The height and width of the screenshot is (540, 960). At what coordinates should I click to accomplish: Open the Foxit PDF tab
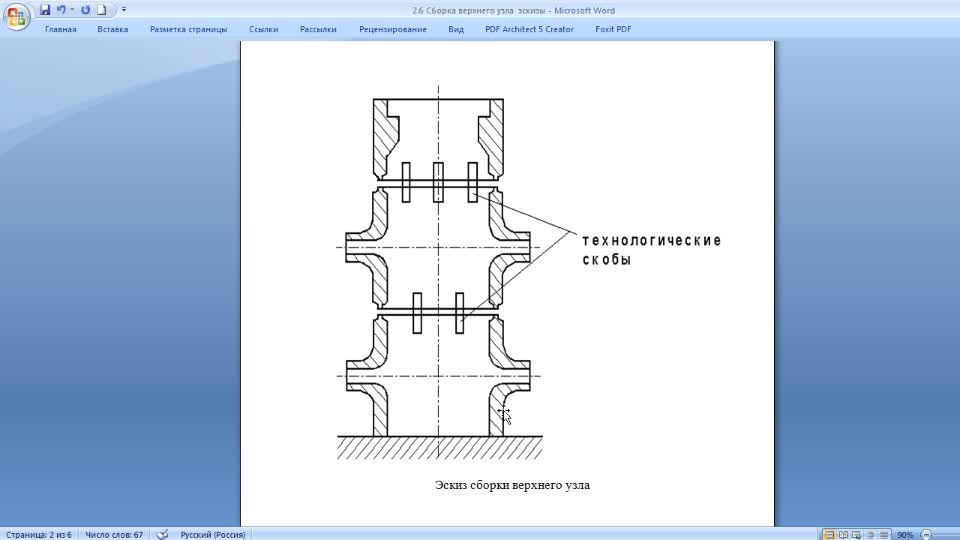pyautogui.click(x=613, y=29)
